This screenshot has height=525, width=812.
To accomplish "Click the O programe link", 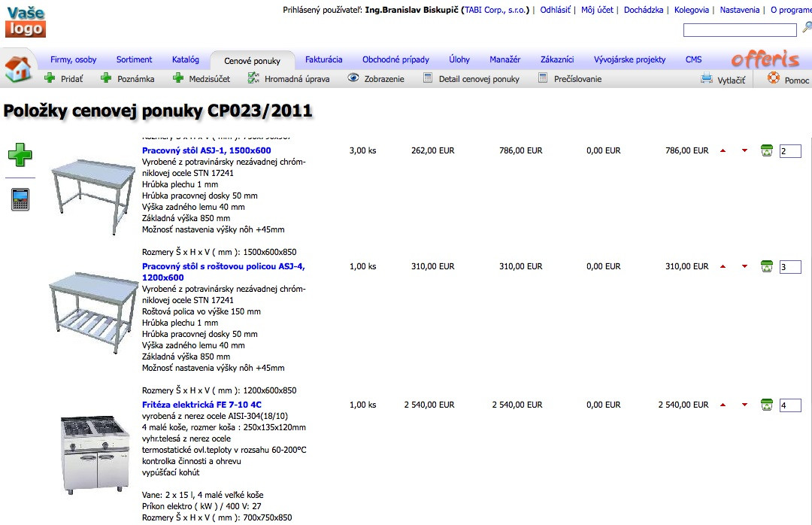I will click(x=791, y=10).
